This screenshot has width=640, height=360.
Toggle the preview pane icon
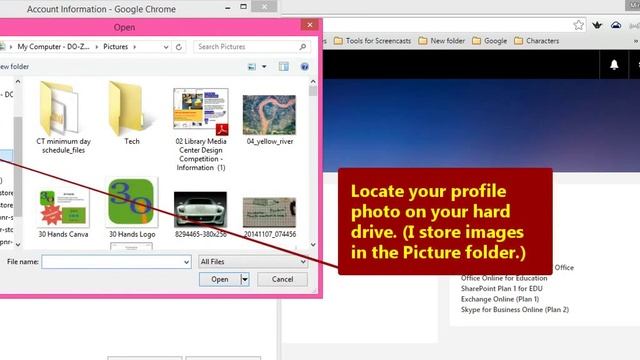(x=284, y=67)
